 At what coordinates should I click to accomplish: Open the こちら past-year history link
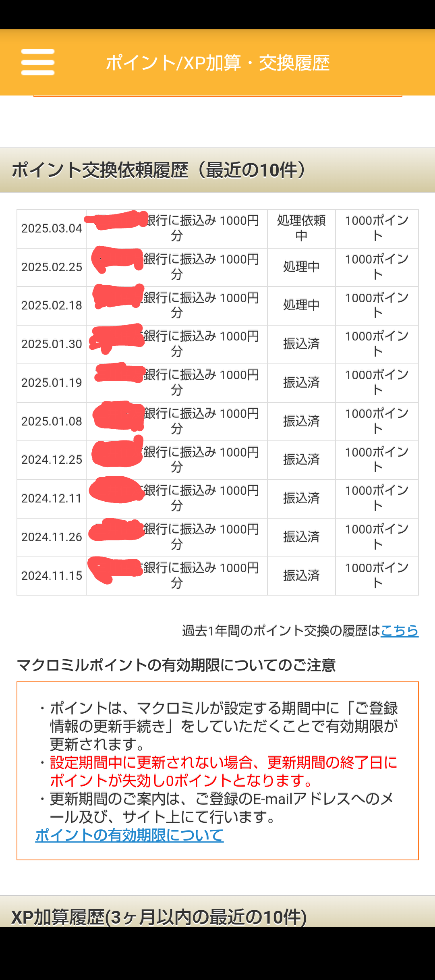399,630
